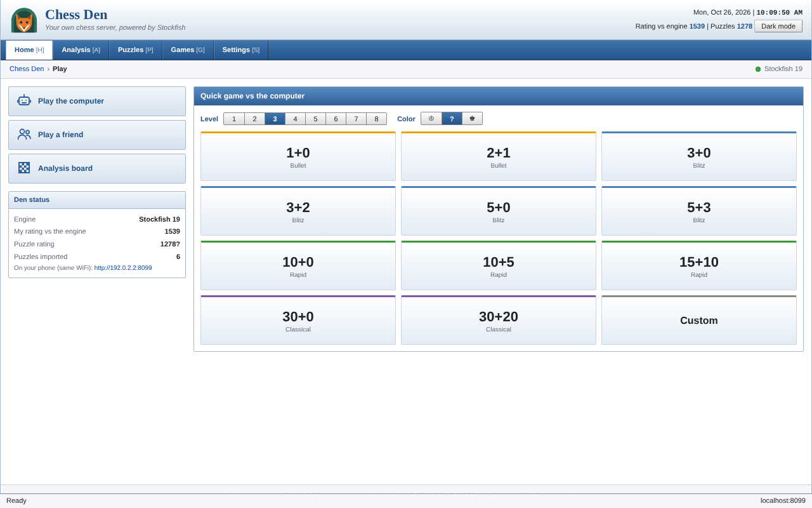Click the Chess Den fox logo

(24, 20)
